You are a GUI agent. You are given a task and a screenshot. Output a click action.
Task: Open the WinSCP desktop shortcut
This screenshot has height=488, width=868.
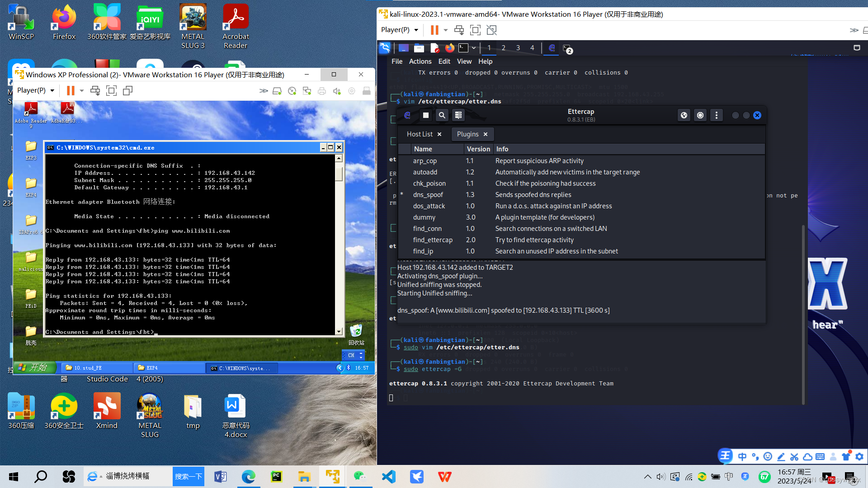tap(21, 23)
